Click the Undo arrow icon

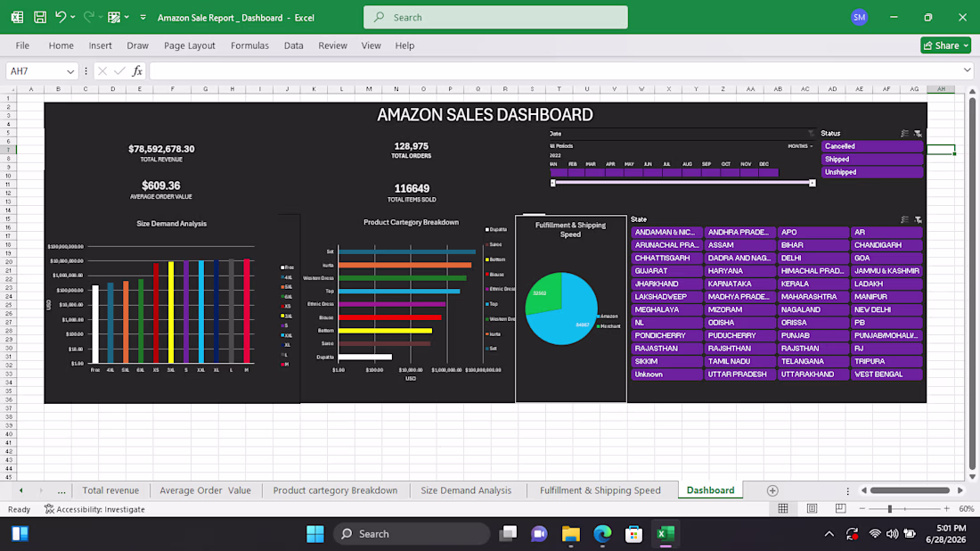60,18
